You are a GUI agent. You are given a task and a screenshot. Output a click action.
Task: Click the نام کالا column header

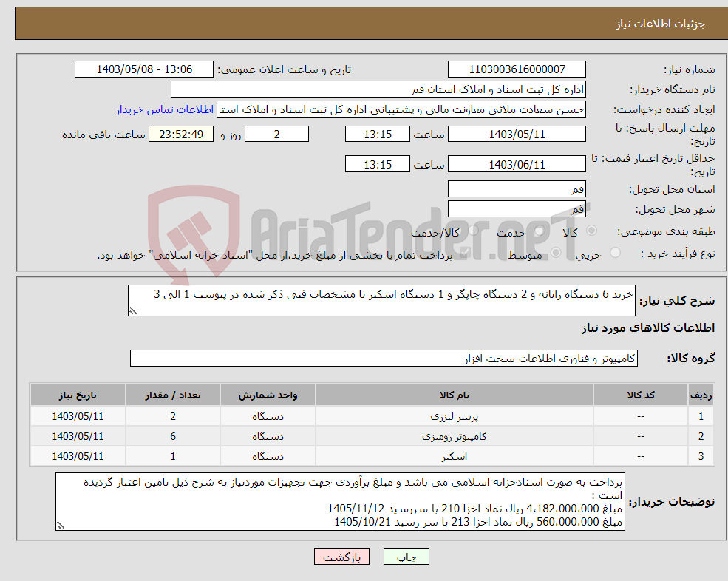[x=454, y=395]
